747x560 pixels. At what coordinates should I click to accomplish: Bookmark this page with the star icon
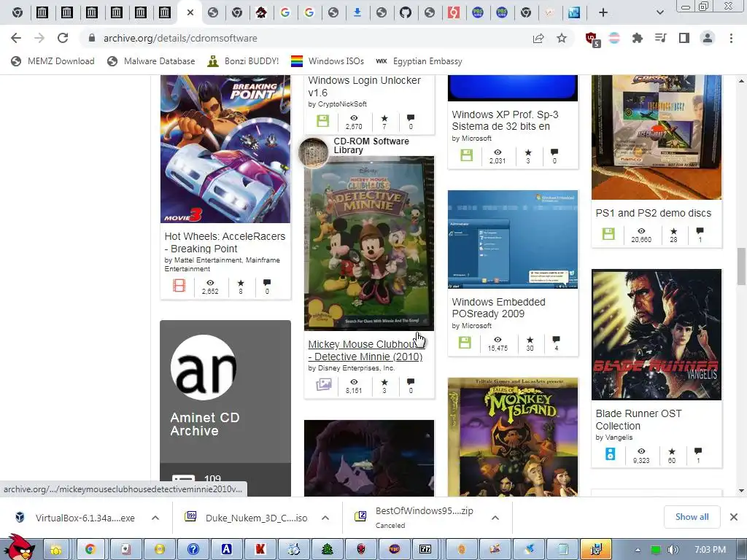(x=562, y=38)
